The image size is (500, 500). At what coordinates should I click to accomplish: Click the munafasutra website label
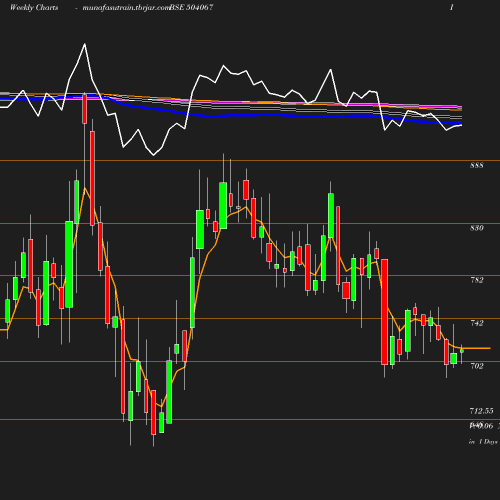[126, 7]
